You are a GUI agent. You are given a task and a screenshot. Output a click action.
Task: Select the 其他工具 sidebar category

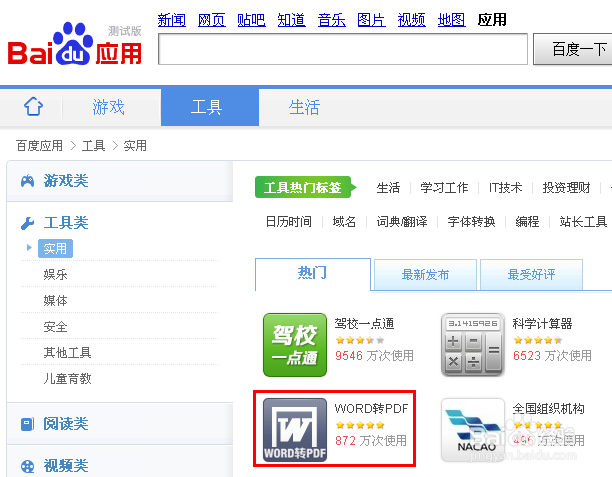[x=67, y=352]
